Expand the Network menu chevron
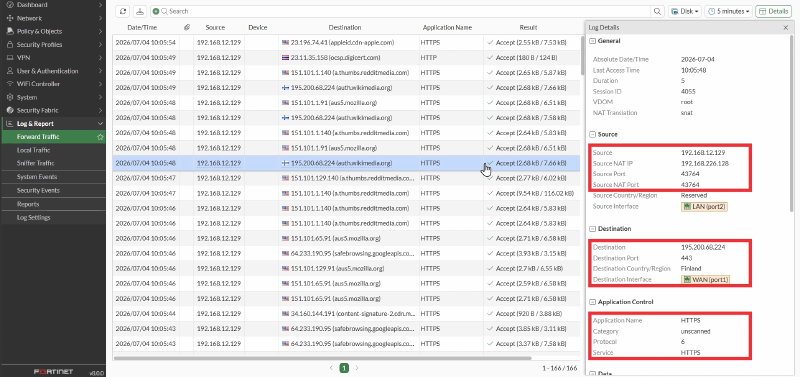 [101, 18]
